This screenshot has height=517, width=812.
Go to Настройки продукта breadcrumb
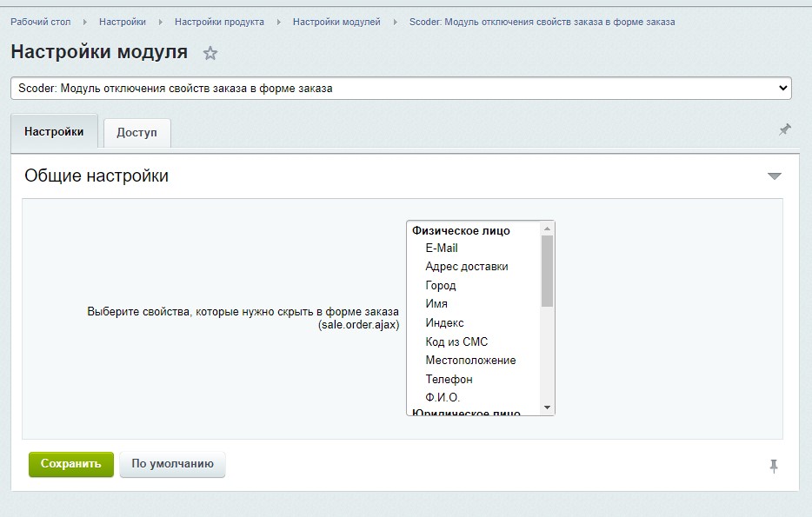click(219, 22)
